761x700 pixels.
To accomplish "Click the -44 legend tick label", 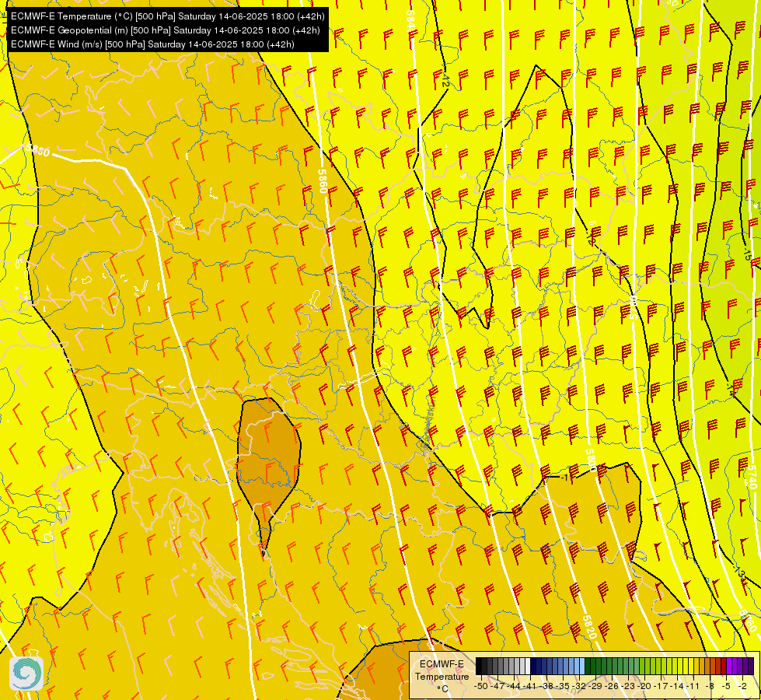I will pos(514,687).
